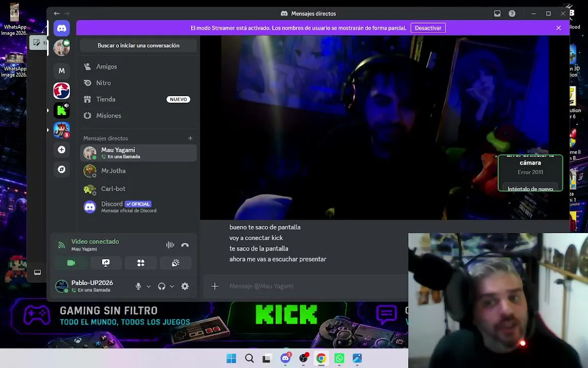Open Discord direct messages home icon
This screenshot has width=588, height=368.
click(x=61, y=28)
